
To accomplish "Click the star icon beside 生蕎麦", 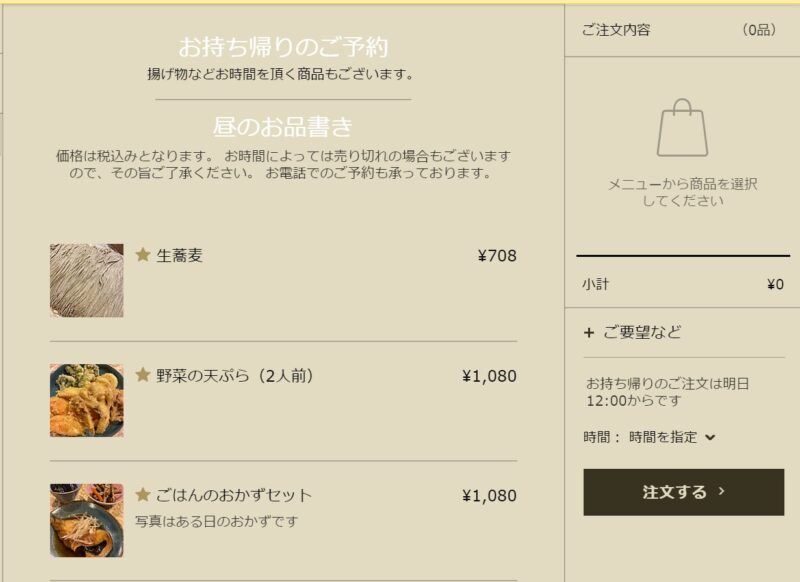I will pos(143,254).
